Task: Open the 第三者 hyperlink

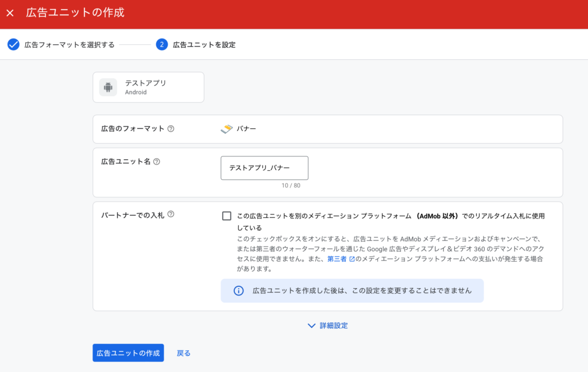Action: coord(337,259)
